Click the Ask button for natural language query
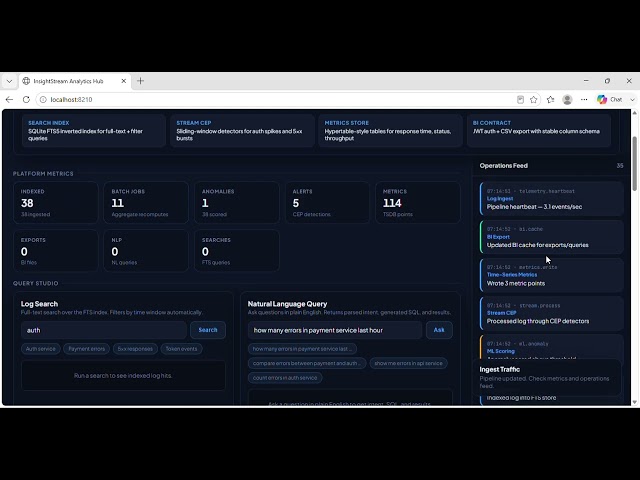The image size is (640, 480). pos(439,330)
